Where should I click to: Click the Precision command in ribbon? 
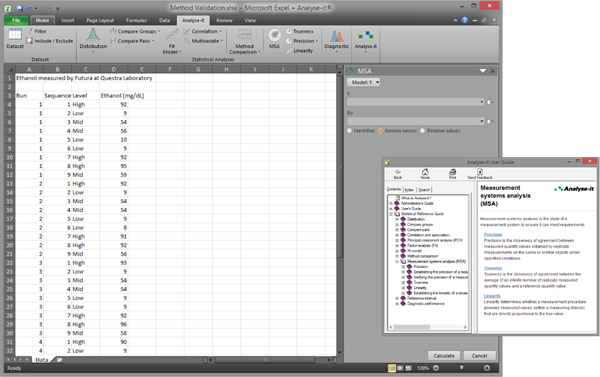[302, 41]
